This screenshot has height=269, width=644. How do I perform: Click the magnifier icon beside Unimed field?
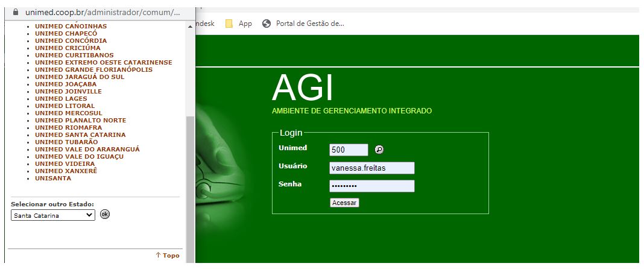379,150
